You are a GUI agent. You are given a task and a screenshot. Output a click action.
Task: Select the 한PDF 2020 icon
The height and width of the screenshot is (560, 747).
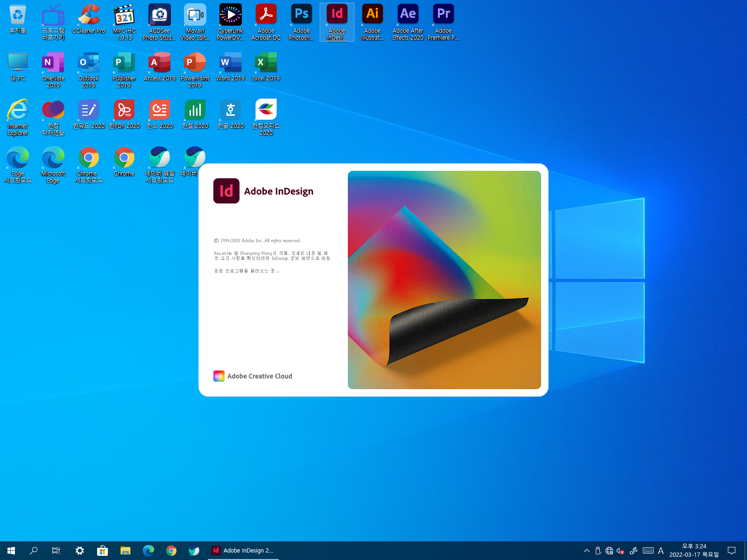tap(124, 114)
